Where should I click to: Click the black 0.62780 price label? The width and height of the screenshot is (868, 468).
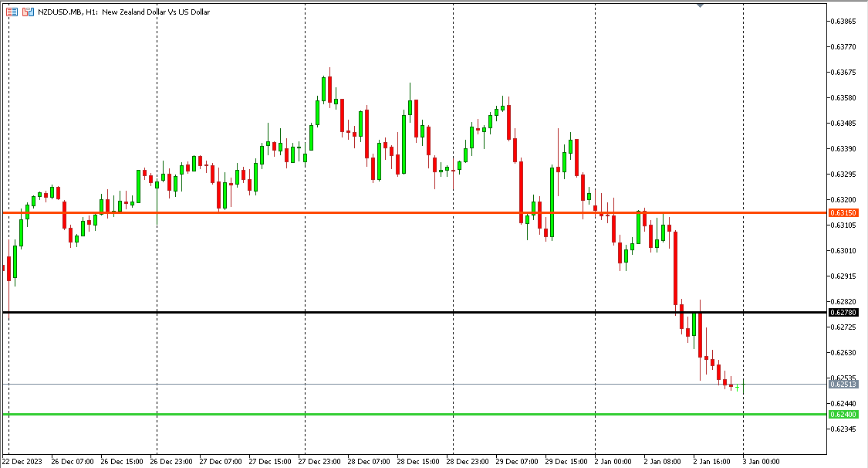(841, 312)
